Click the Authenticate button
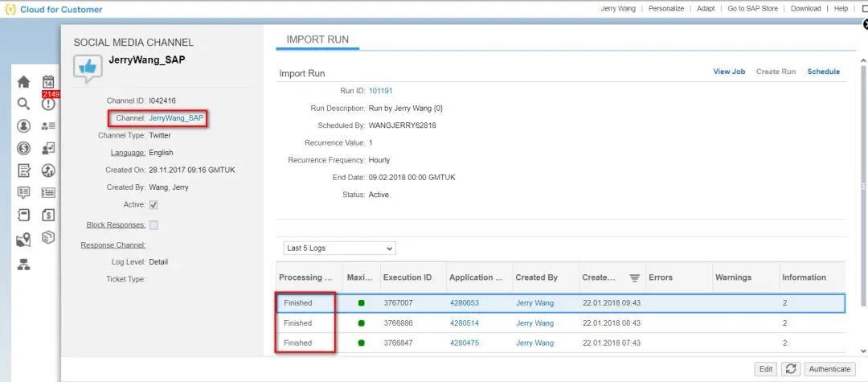868x382 pixels. [x=829, y=368]
